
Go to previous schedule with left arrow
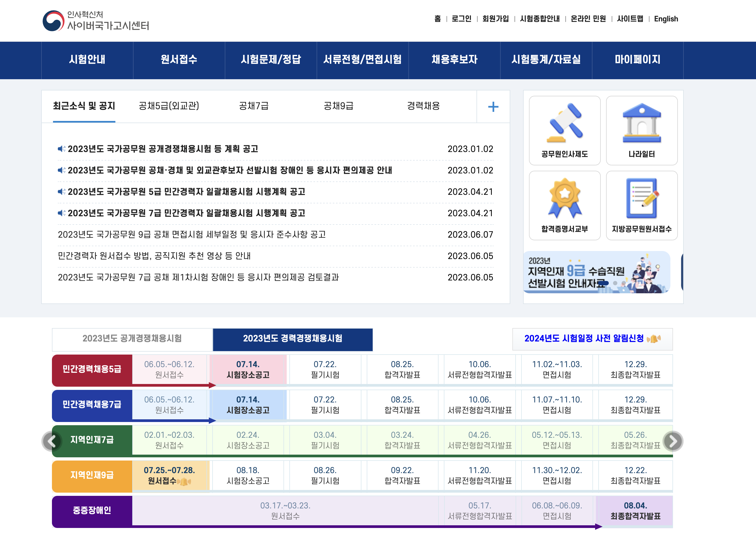52,441
